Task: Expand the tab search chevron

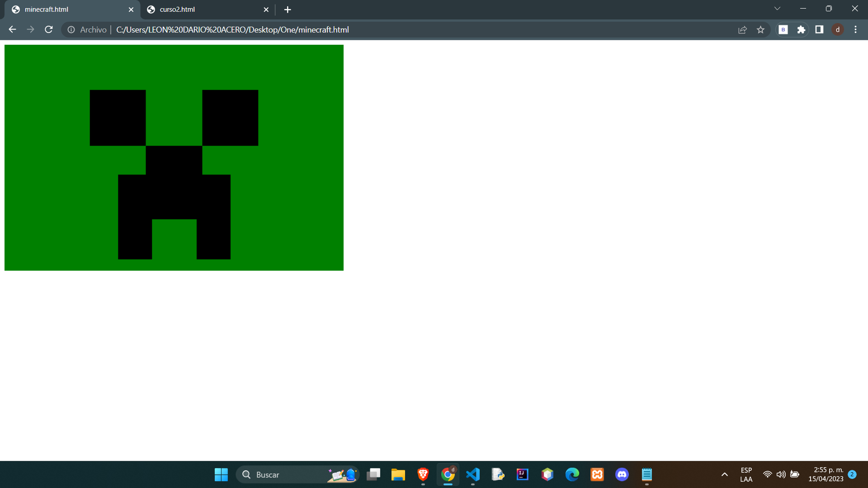Action: coord(777,9)
